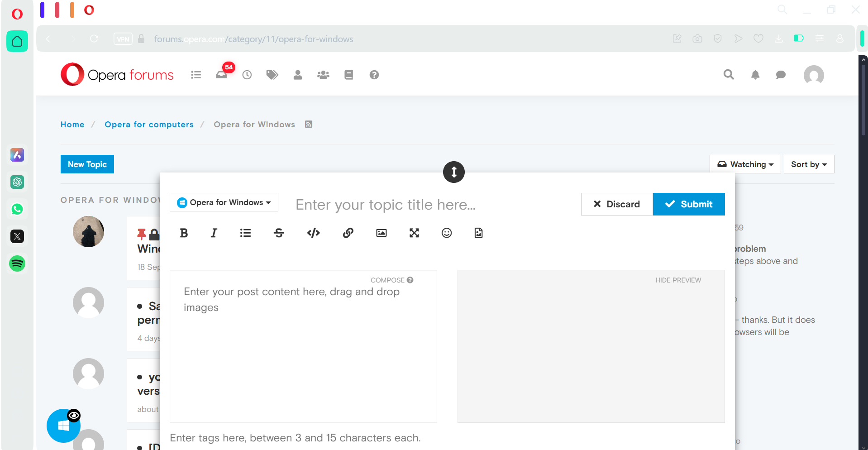Viewport: 868px width, 450px height.
Task: Open ChatGPT in Opera sidebar
Action: (17, 182)
